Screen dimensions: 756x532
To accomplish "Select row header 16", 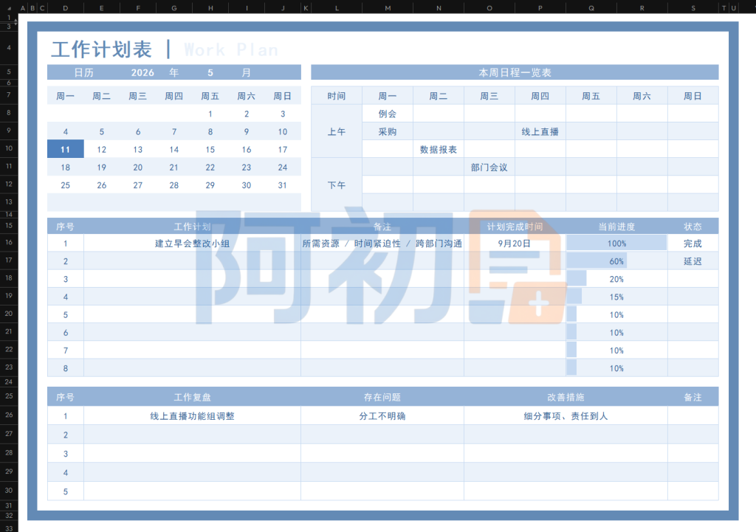I will (9, 242).
